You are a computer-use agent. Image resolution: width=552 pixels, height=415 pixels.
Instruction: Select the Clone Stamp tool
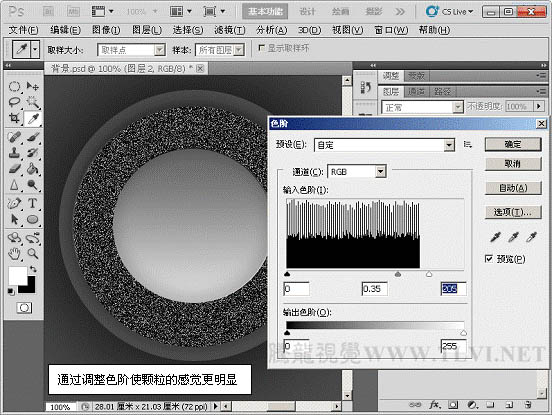(14, 153)
